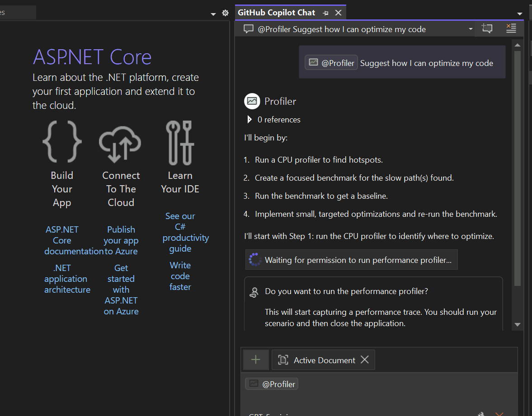This screenshot has width=532, height=416.
Task: Remove the Active Document reference
Action: (365, 360)
